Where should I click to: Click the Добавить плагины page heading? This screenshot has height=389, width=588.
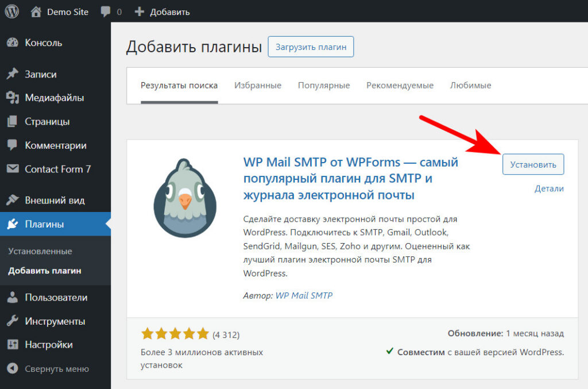tap(194, 47)
